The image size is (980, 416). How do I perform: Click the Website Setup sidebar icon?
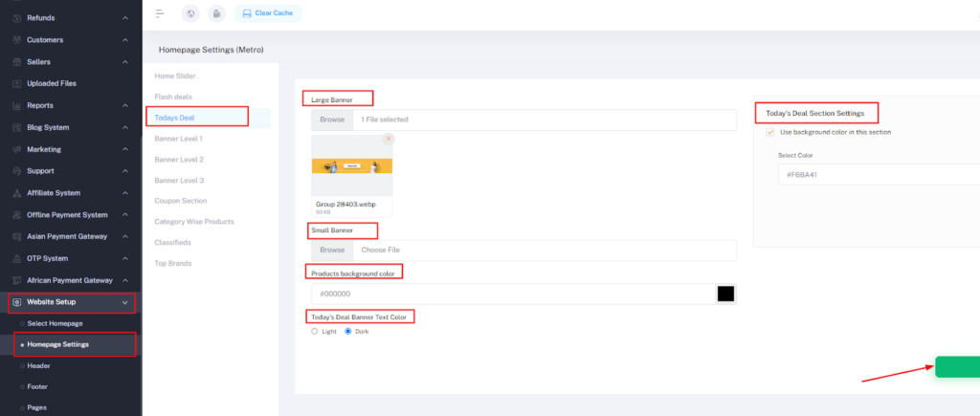tap(17, 302)
